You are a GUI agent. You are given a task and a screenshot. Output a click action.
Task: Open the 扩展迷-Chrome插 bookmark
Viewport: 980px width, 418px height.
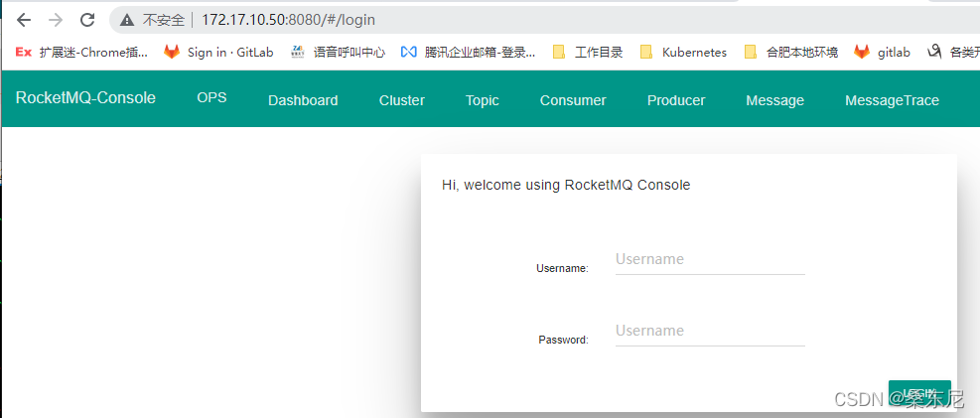pos(81,53)
